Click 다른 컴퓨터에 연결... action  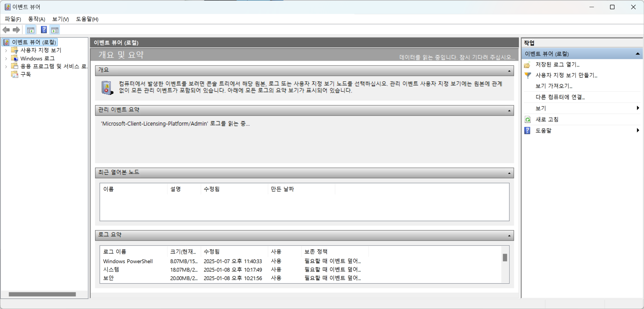pos(560,97)
